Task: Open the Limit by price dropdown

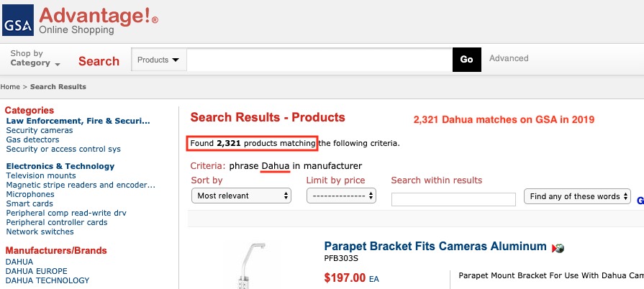Action: click(x=341, y=196)
